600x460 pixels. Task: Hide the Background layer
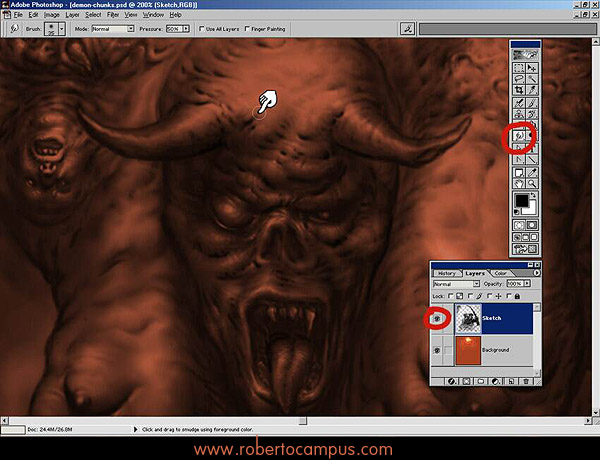pyautogui.click(x=437, y=351)
